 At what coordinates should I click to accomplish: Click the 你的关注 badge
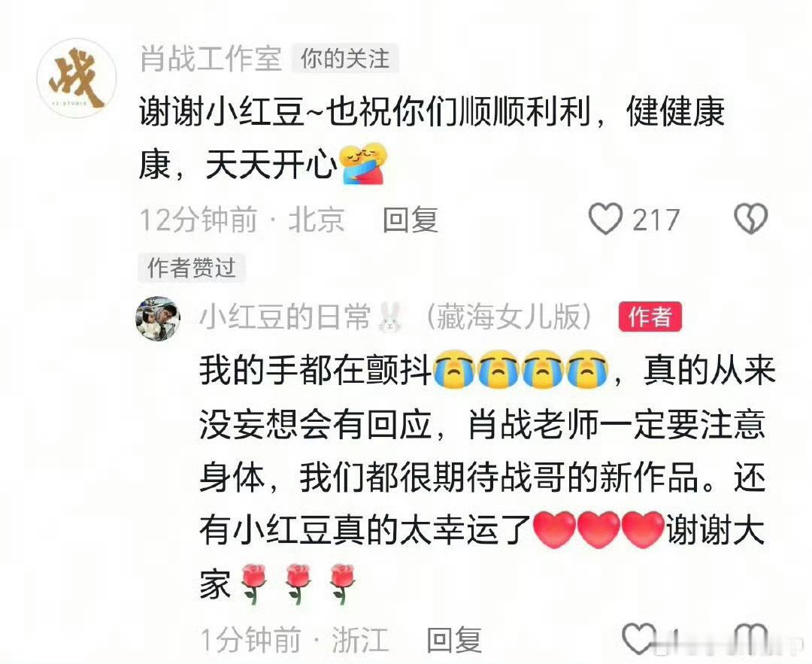[345, 59]
